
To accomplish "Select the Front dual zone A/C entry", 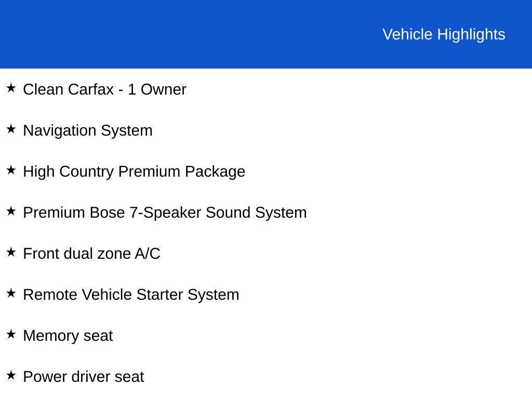I will pyautogui.click(x=92, y=254).
